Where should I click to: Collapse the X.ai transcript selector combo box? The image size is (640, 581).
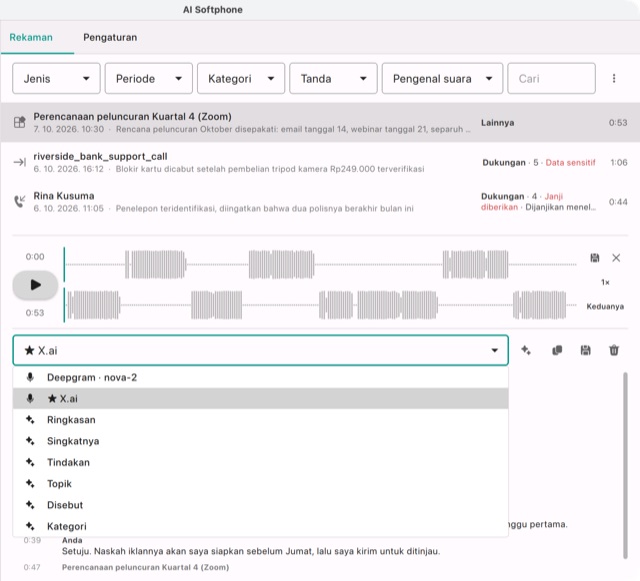[x=260, y=350]
